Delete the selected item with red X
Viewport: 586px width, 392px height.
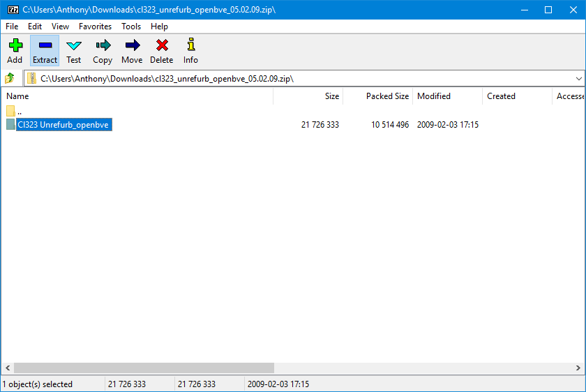(x=161, y=51)
